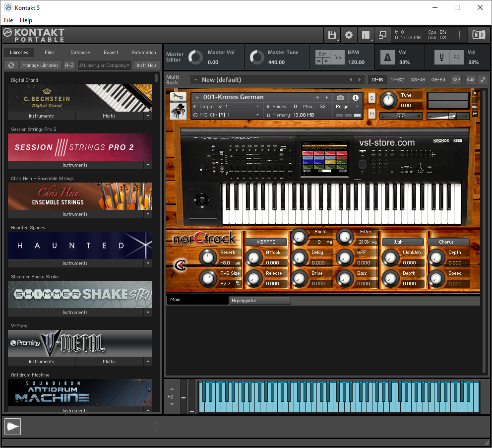Click the norCtrack red arrow logo
The width and height of the screenshot is (492, 448).
pyautogui.click(x=180, y=265)
